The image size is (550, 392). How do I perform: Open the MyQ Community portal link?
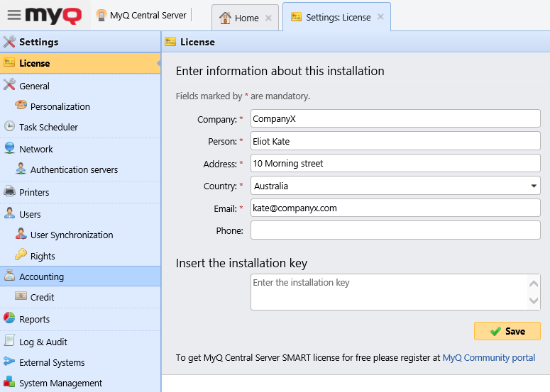pos(488,358)
